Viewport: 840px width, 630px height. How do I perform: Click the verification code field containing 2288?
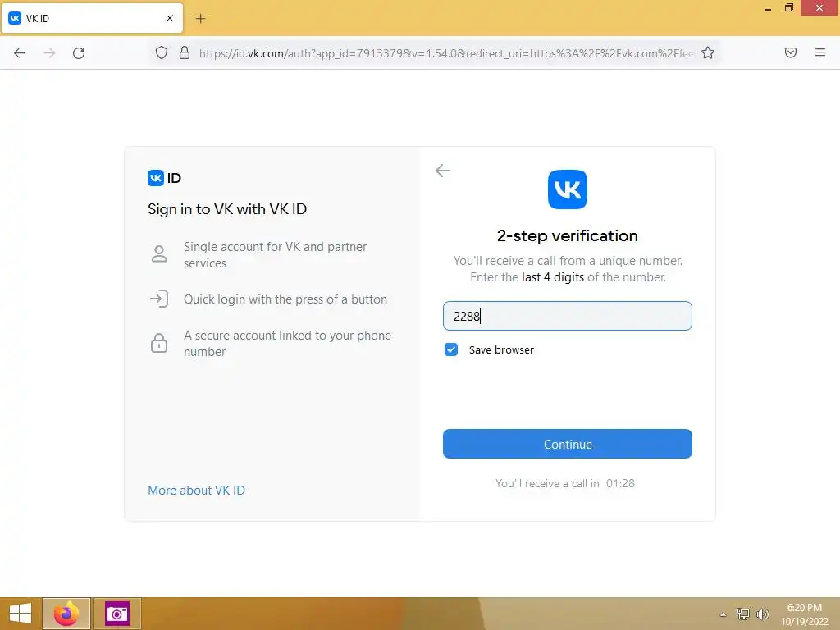tap(568, 316)
